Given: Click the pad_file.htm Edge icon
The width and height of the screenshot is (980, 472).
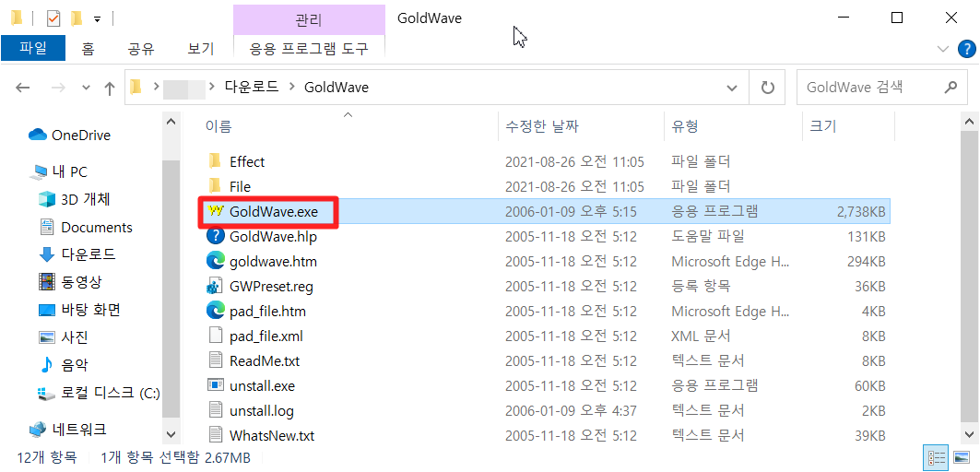Looking at the screenshot, I should click(x=216, y=311).
